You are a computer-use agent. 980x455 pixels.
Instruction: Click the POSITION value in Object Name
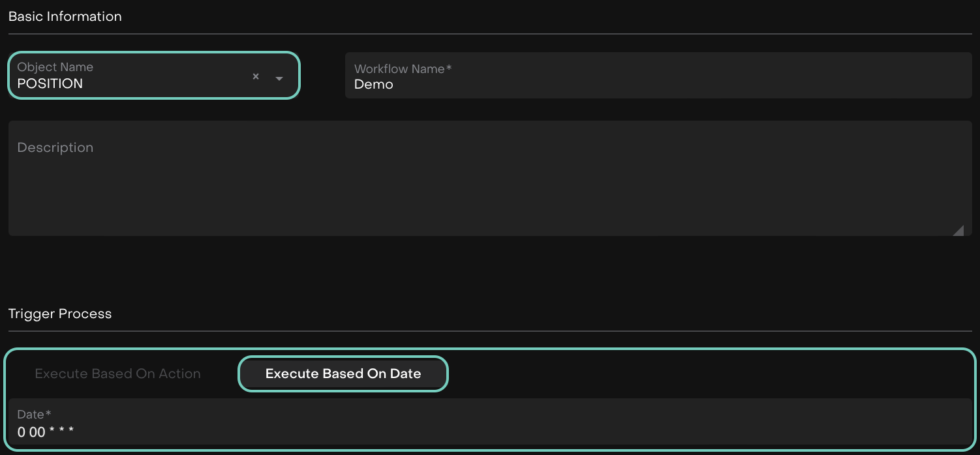tap(50, 83)
